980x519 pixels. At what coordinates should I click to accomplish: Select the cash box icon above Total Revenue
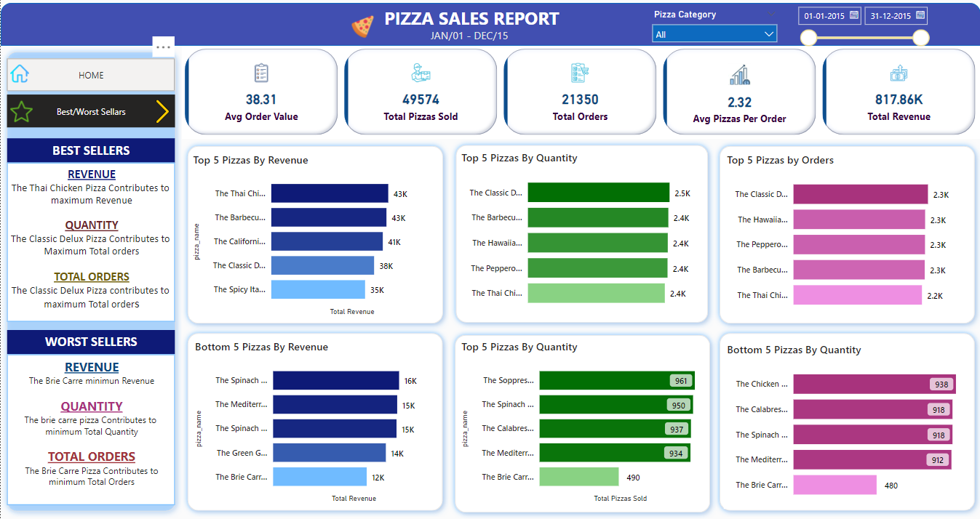click(898, 73)
